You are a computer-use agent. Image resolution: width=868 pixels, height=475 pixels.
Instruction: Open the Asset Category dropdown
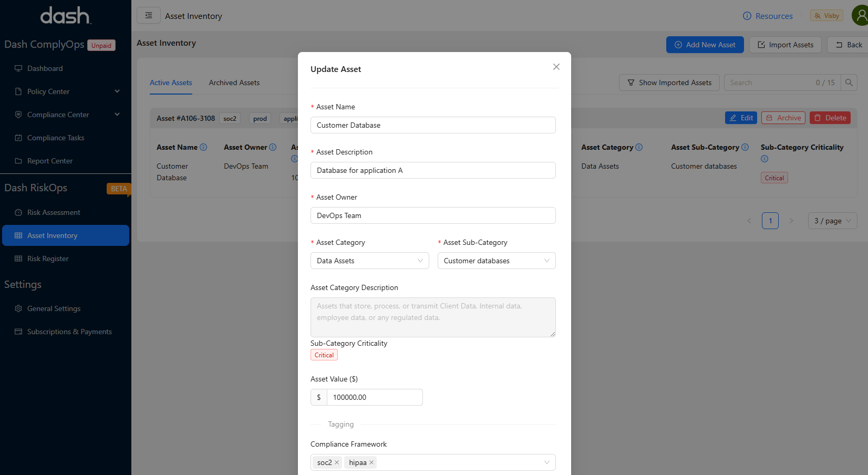click(369, 261)
